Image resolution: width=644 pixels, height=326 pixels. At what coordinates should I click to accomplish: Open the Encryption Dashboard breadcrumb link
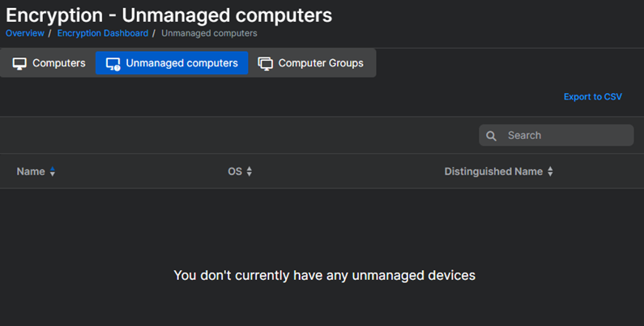tap(102, 33)
